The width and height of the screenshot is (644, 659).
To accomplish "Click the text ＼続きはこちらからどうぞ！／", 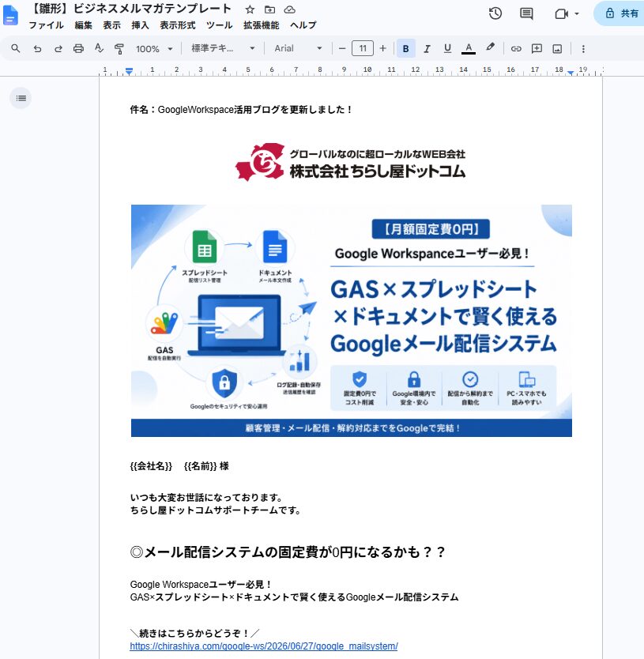I will pyautogui.click(x=195, y=633).
